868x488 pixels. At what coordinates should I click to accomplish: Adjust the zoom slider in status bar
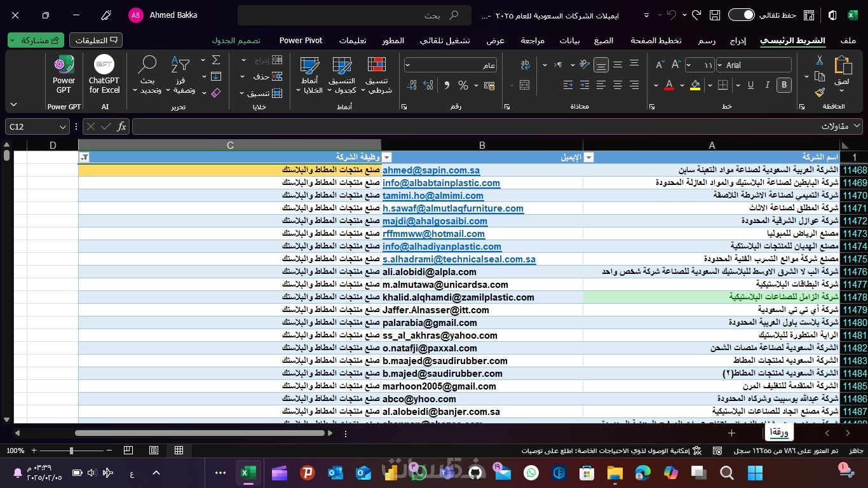(x=71, y=451)
